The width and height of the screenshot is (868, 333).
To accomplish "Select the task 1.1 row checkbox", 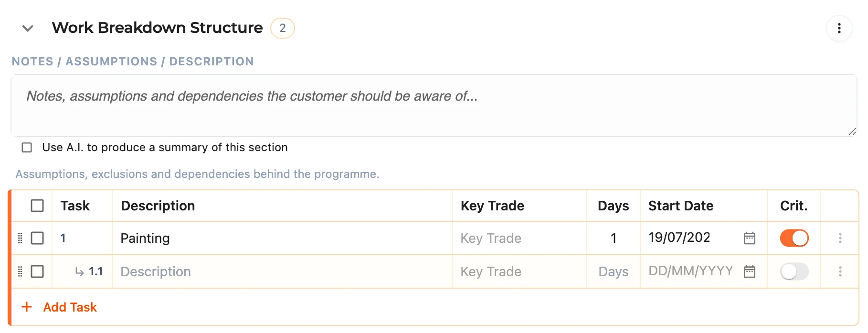I will (37, 271).
